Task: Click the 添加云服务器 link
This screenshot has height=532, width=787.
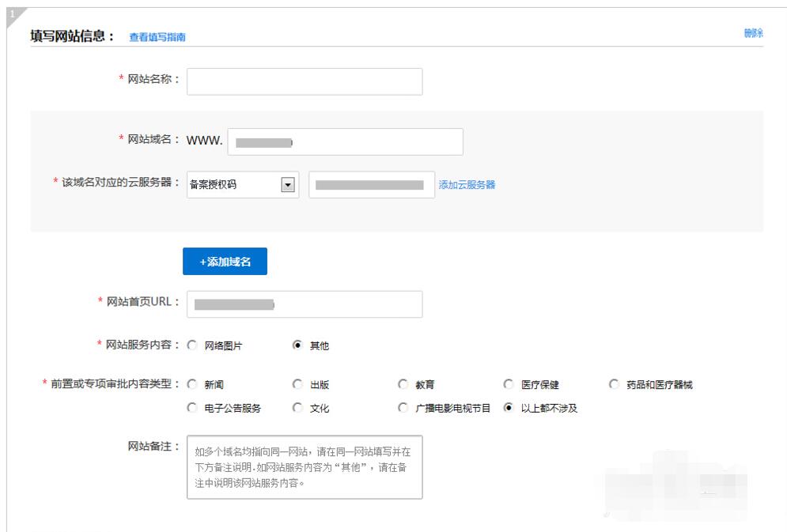Action: click(467, 185)
